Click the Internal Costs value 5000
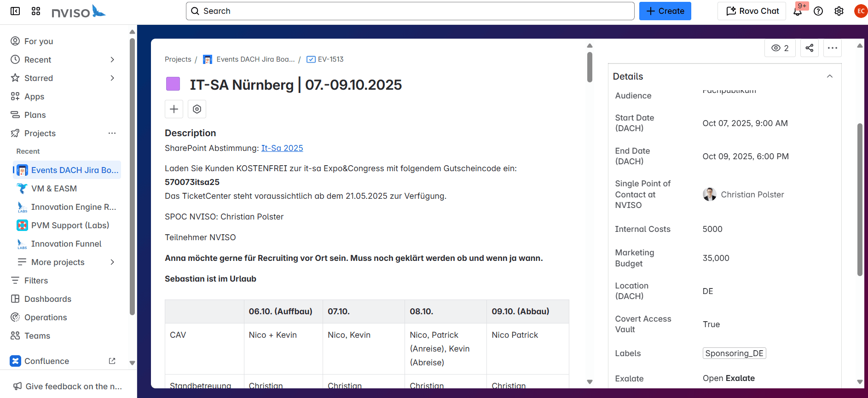Viewport: 868px width, 398px height. (x=712, y=229)
